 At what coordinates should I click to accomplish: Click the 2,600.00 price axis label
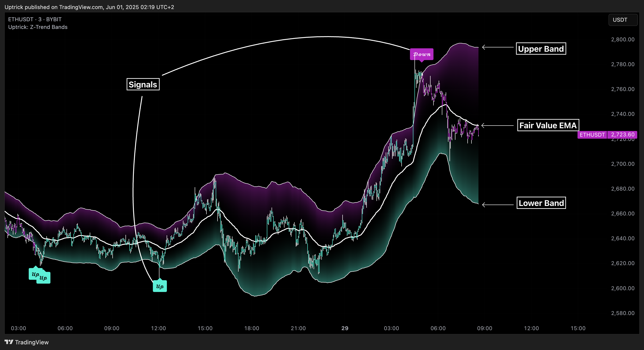(x=623, y=288)
